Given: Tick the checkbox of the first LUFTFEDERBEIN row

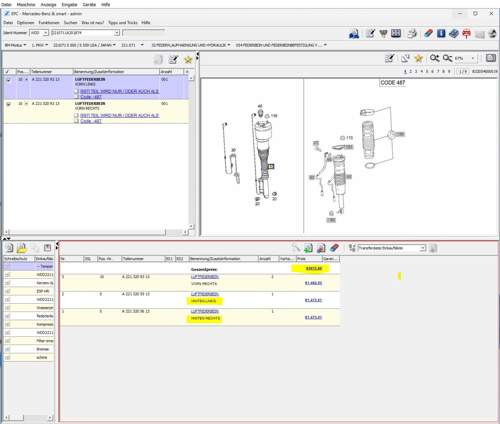Looking at the screenshot, I should (8, 80).
